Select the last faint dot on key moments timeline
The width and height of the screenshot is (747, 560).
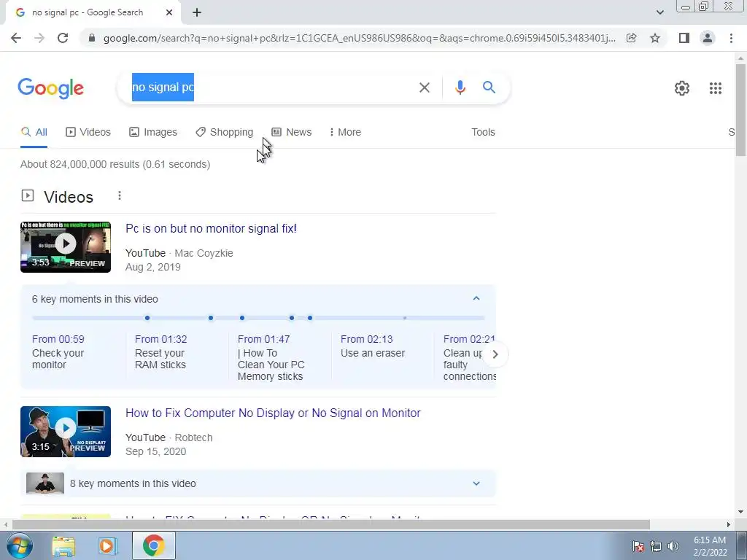pos(404,318)
